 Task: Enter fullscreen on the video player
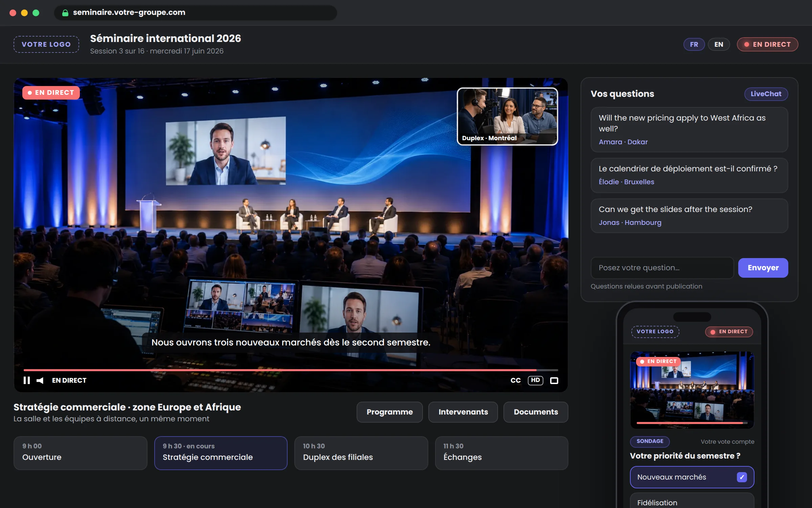[554, 381]
